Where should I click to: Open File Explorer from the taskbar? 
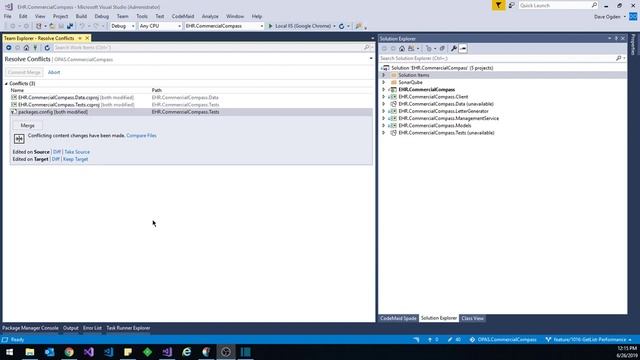pos(30,352)
